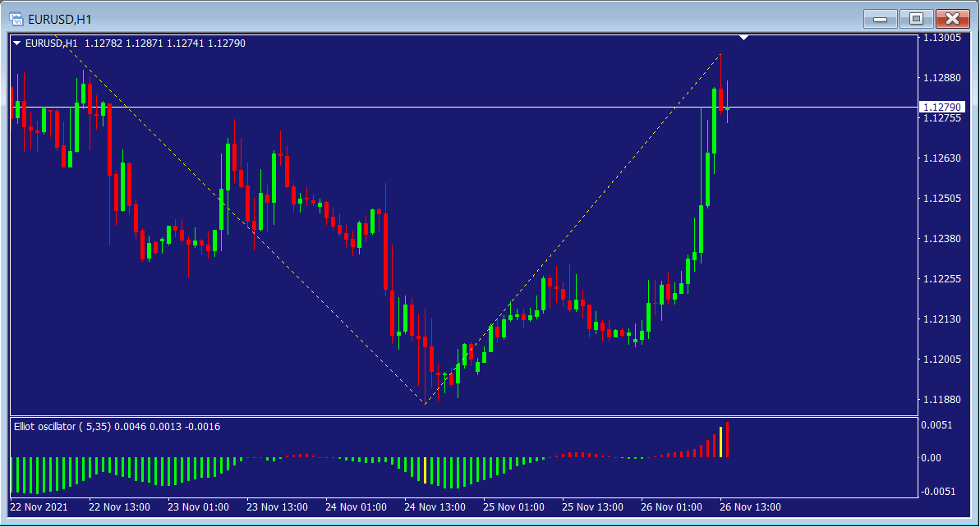Select the 26 Nov 13:00 time label
The height and width of the screenshot is (527, 980).
pyautogui.click(x=750, y=507)
